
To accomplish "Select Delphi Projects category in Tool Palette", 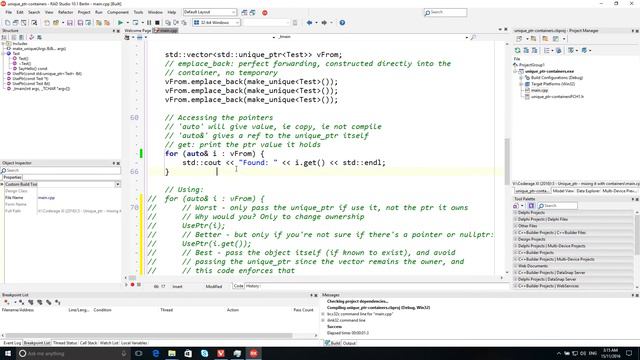I will click(x=573, y=213).
